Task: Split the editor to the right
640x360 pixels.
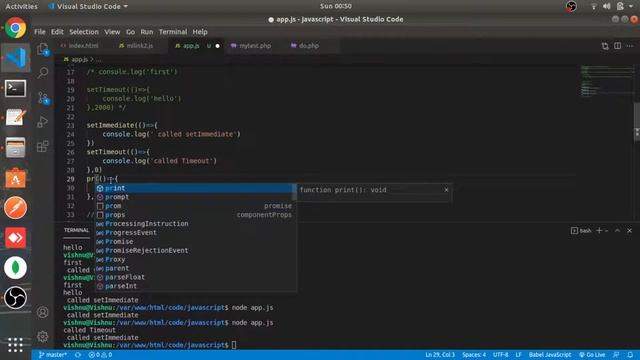Action: 618,46
